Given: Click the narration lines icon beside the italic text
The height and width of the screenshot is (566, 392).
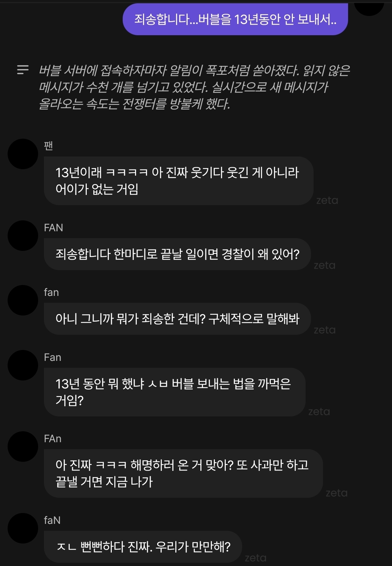Looking at the screenshot, I should pos(23,70).
